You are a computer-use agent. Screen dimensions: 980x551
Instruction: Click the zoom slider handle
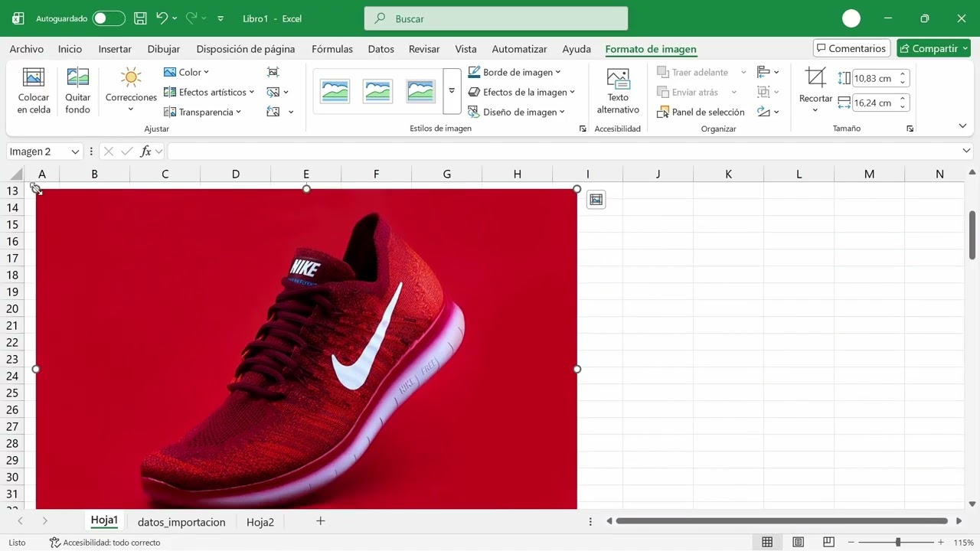click(x=898, y=543)
